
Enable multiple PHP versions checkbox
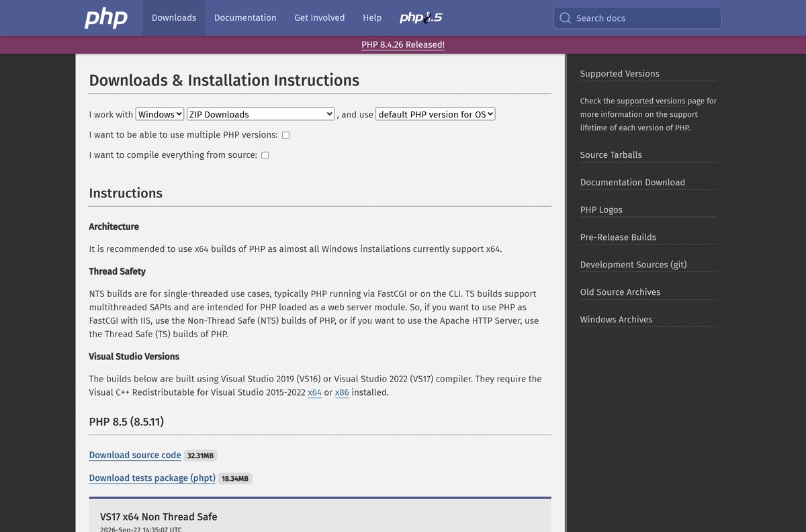tap(285, 135)
